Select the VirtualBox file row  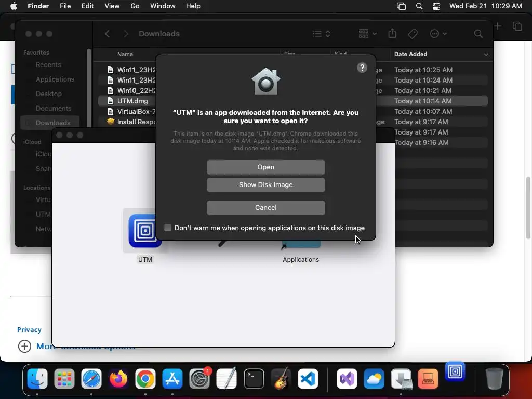(293, 111)
